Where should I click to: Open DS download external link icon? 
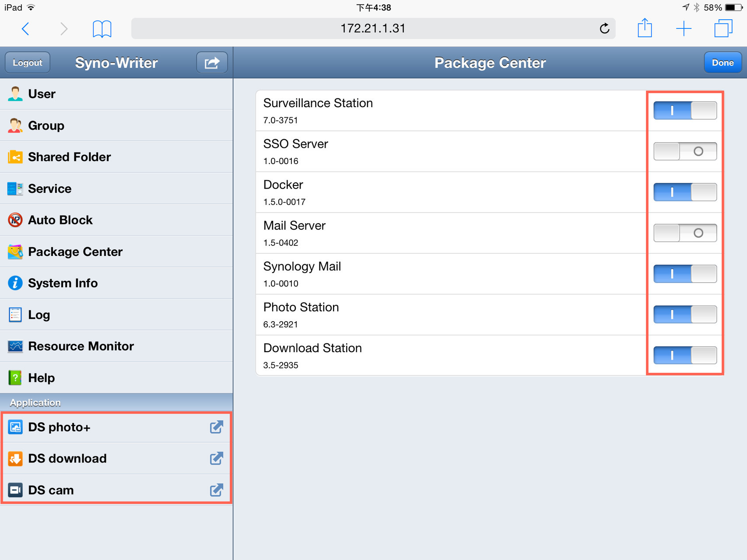[x=217, y=458]
